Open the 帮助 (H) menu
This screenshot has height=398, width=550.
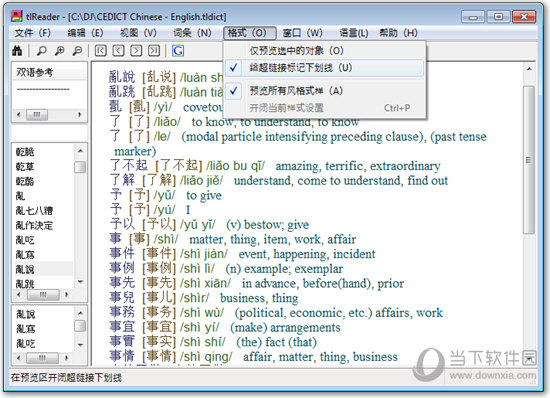pyautogui.click(x=398, y=33)
